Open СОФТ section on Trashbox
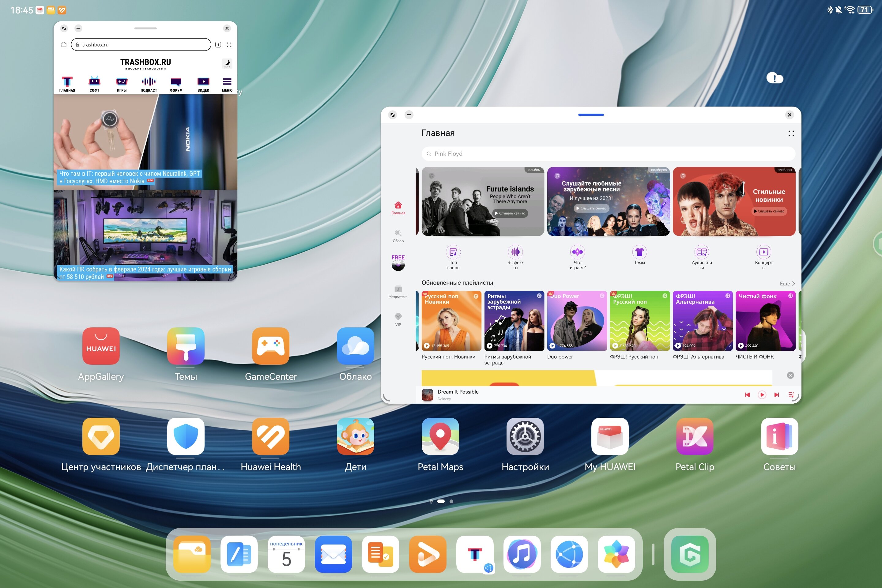 (94, 85)
